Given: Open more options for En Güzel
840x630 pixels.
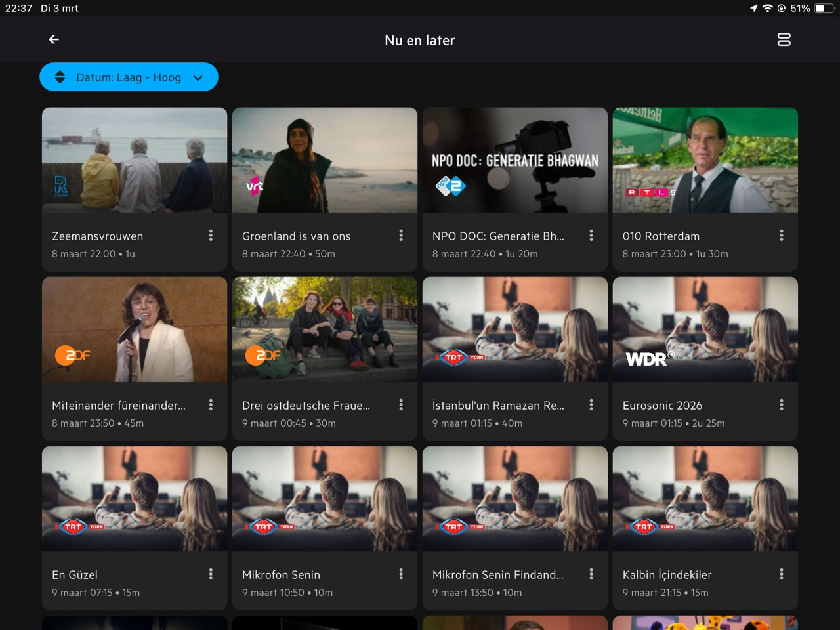Looking at the screenshot, I should [x=211, y=574].
